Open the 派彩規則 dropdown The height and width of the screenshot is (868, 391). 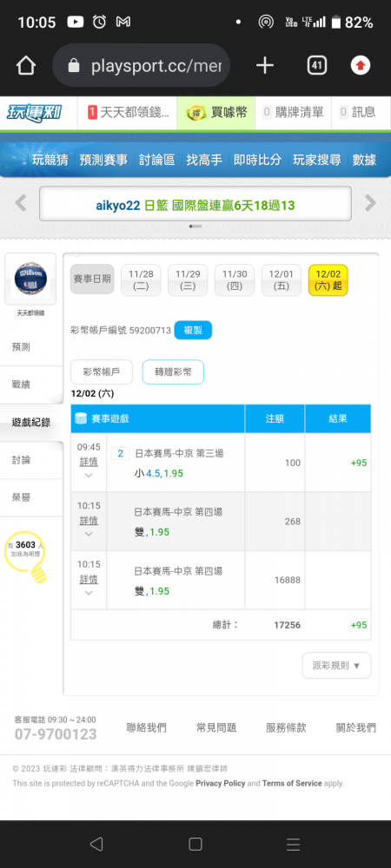point(337,666)
